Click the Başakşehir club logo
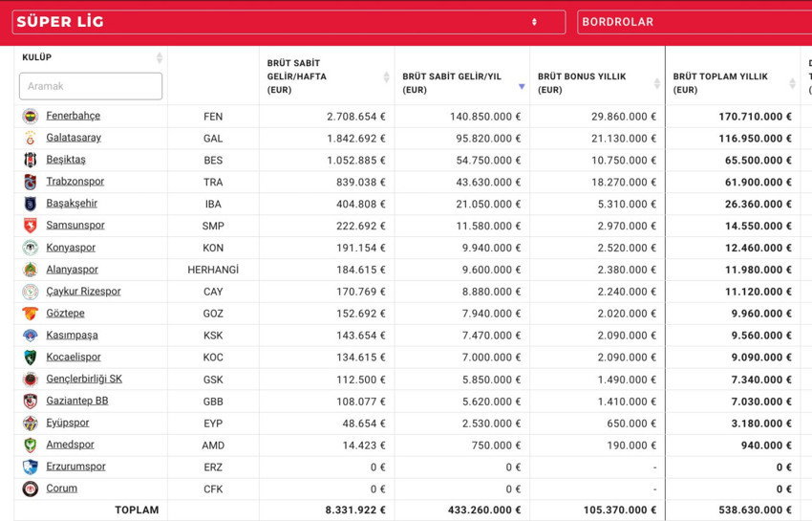The width and height of the screenshot is (812, 521). (30, 204)
